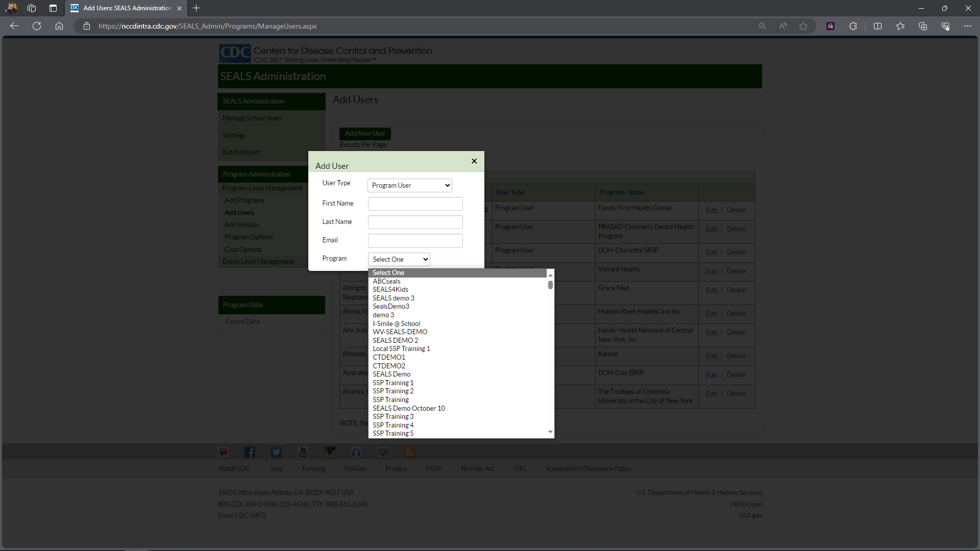Open Collections icon in toolbar
This screenshot has width=980, height=551.
(922, 26)
